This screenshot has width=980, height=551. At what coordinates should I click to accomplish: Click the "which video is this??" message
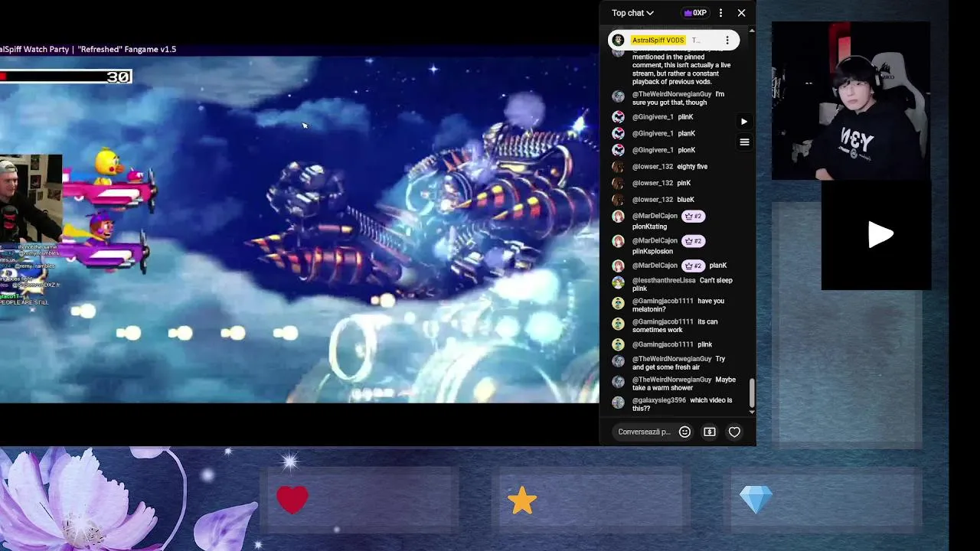(682, 404)
